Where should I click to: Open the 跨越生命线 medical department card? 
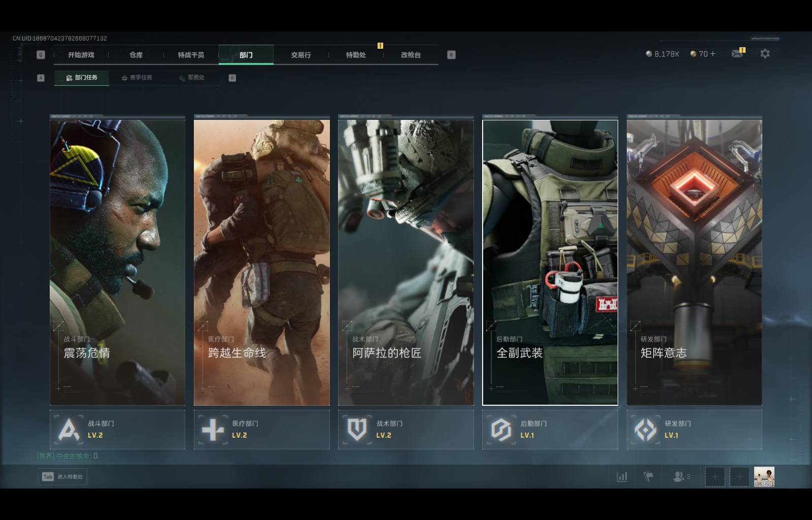tap(262, 262)
